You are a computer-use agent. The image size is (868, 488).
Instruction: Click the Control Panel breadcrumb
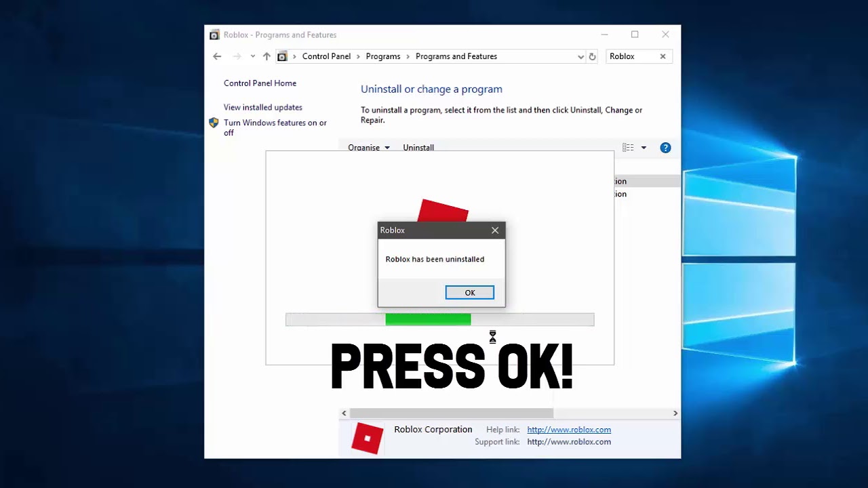pos(326,56)
